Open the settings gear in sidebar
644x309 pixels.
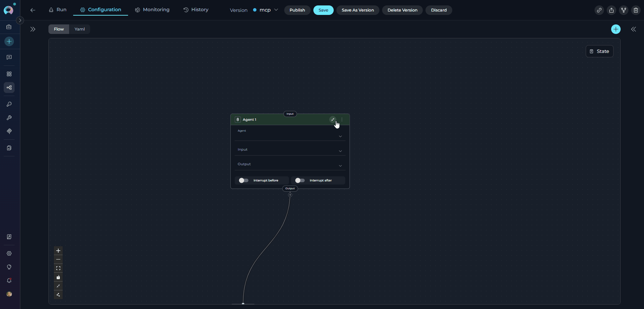coord(9,253)
